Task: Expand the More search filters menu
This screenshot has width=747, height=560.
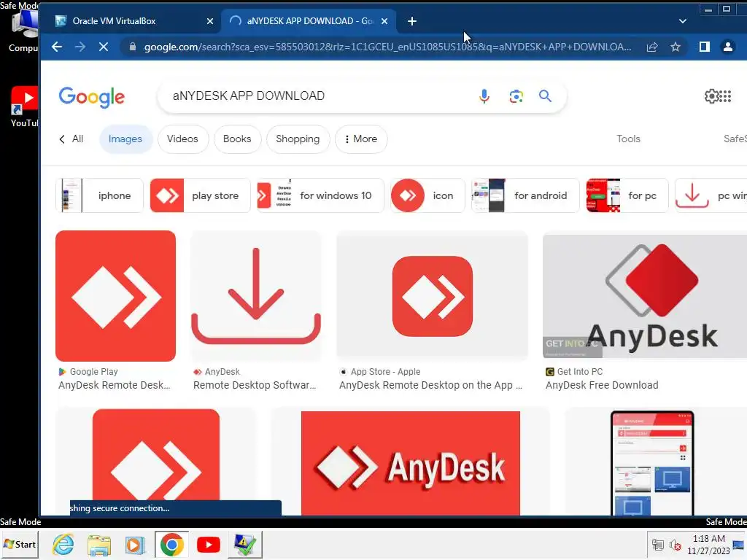Action: coord(360,139)
